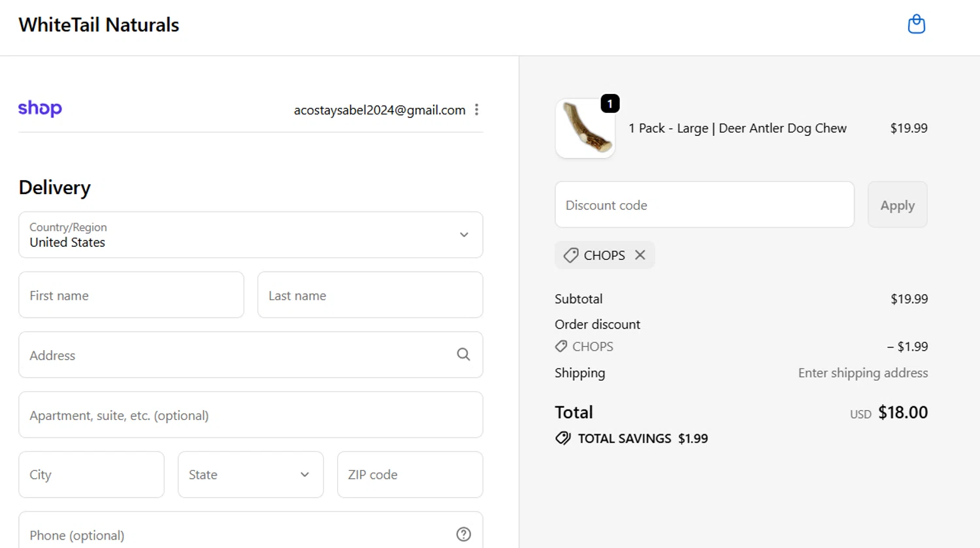Screen dimensions: 980x548
Task: Expand the State dropdown
Action: 251,474
